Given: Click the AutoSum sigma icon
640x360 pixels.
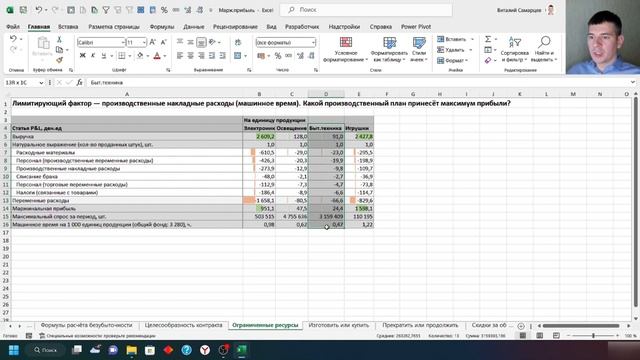Looking at the screenshot, I should coord(488,39).
